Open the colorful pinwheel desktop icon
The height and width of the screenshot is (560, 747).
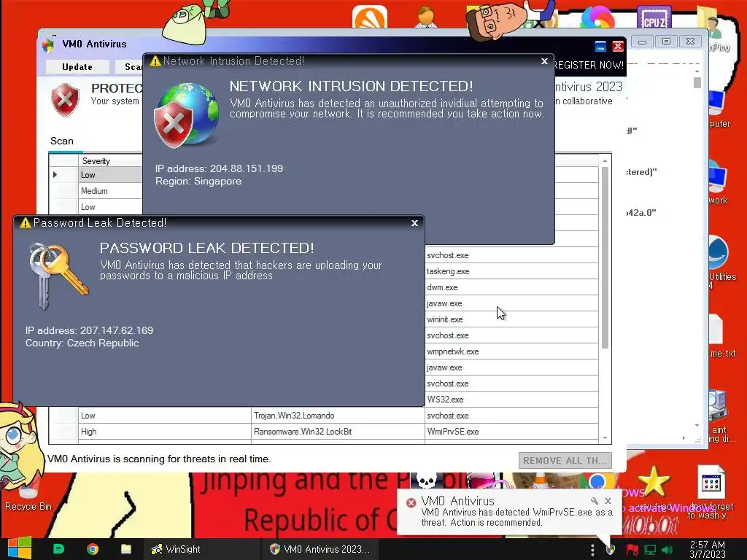tap(597, 17)
